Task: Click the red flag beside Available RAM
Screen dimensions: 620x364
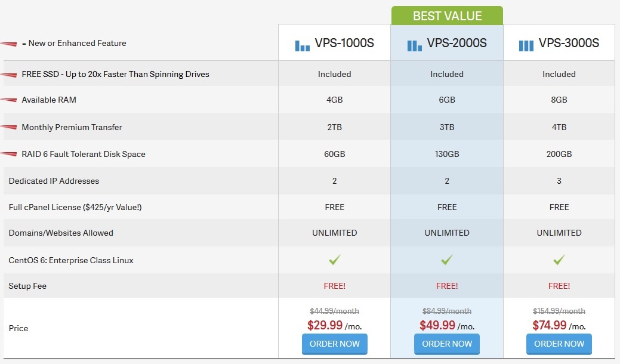Action: 8,100
